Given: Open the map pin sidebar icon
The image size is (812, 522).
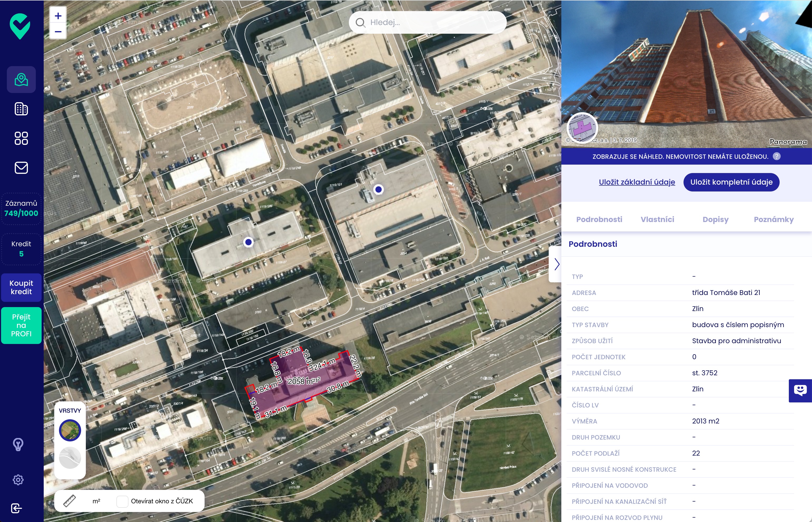Looking at the screenshot, I should pyautogui.click(x=21, y=80).
